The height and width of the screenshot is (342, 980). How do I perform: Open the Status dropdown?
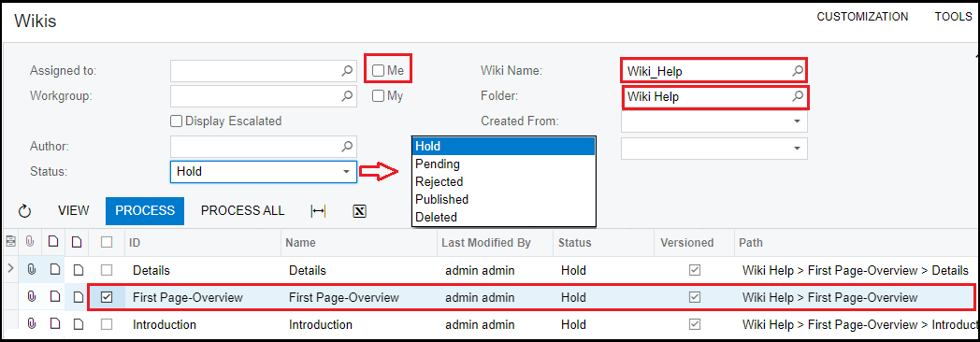pos(346,172)
